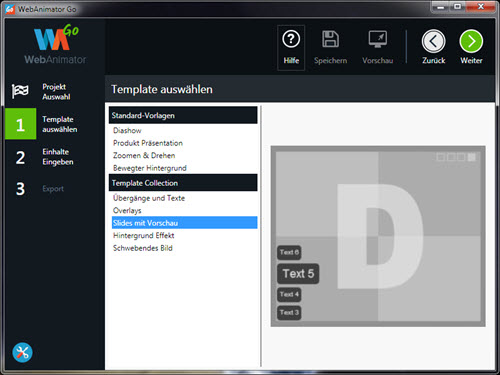Viewport: 500px width, 375px height.
Task: Click the Text 6 preview label
Action: (289, 252)
